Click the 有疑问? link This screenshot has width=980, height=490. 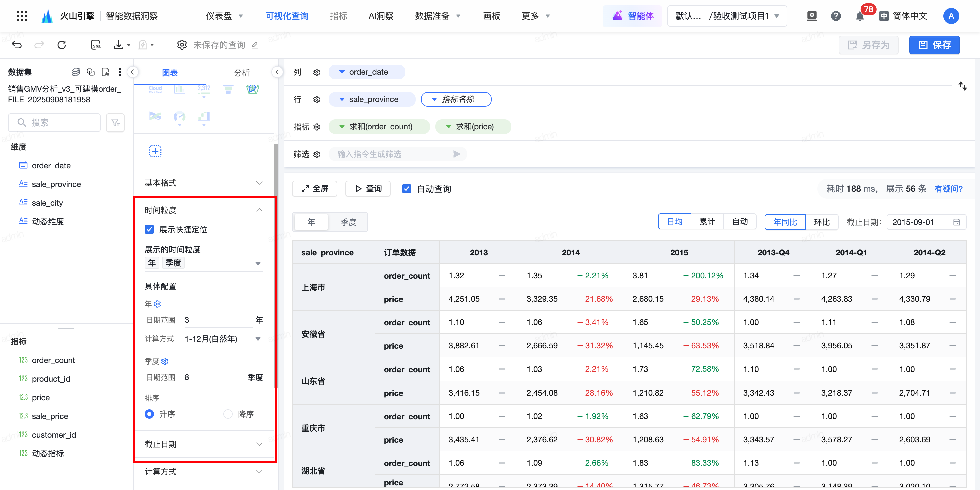coord(948,189)
